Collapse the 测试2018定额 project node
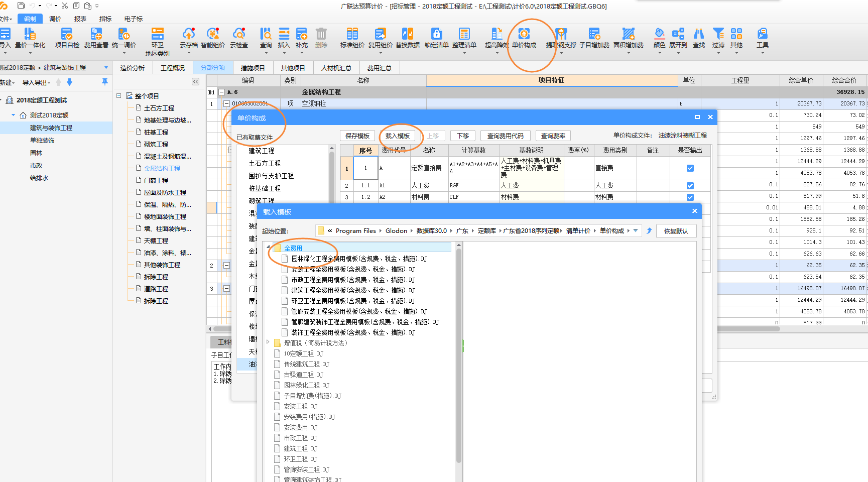Screen dimensions: 868x482 point(14,115)
